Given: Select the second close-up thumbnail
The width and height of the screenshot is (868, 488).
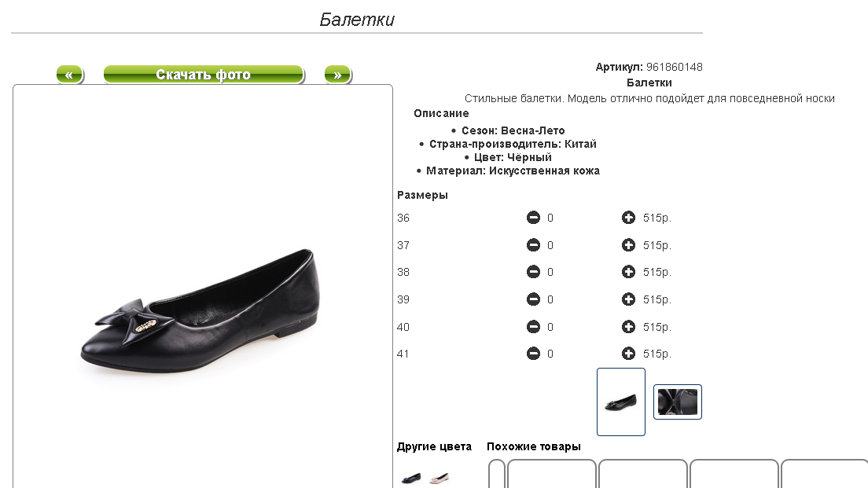Looking at the screenshot, I should point(677,402).
